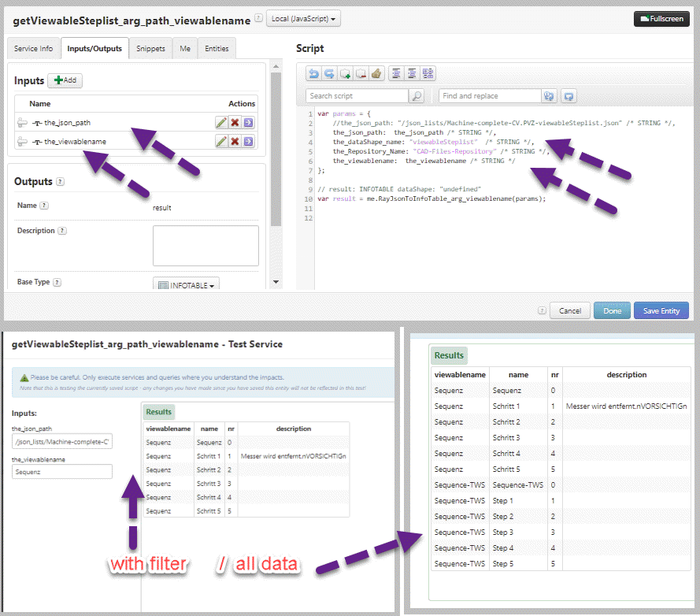Click the_json_path name in Inputs list
Viewport: 700px width, 616px height.
click(x=67, y=122)
